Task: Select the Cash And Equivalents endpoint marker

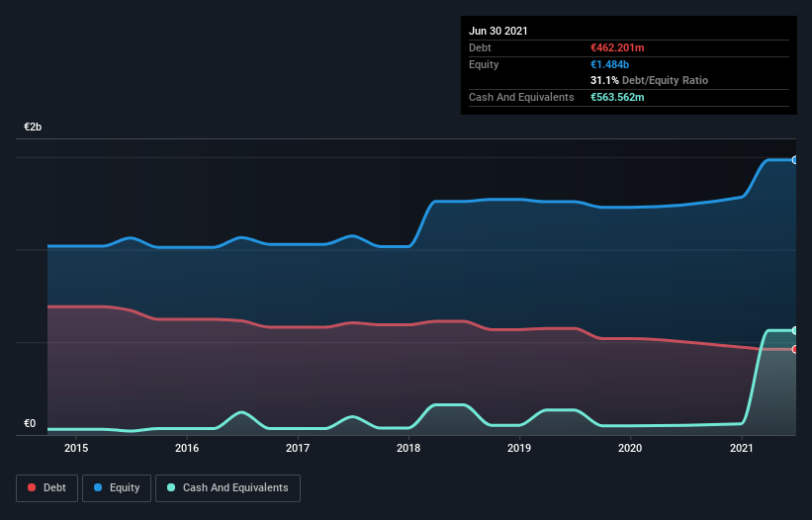Action: click(x=794, y=330)
